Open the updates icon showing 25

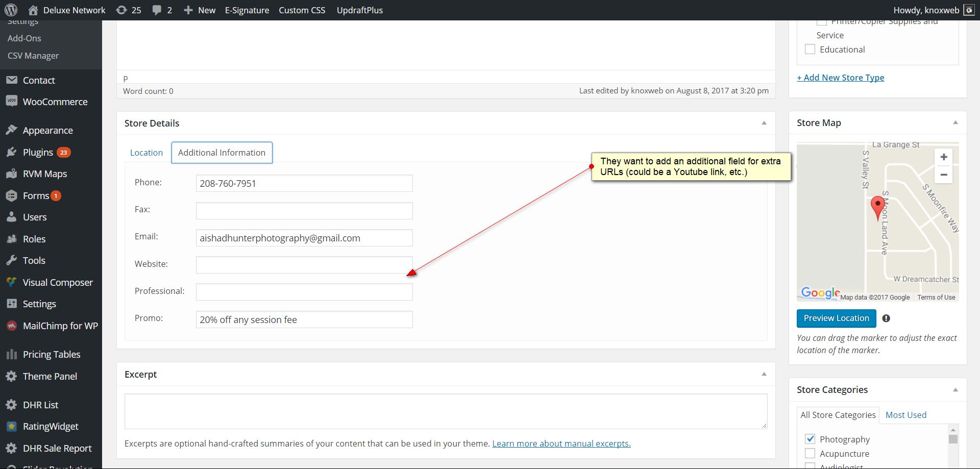click(121, 10)
